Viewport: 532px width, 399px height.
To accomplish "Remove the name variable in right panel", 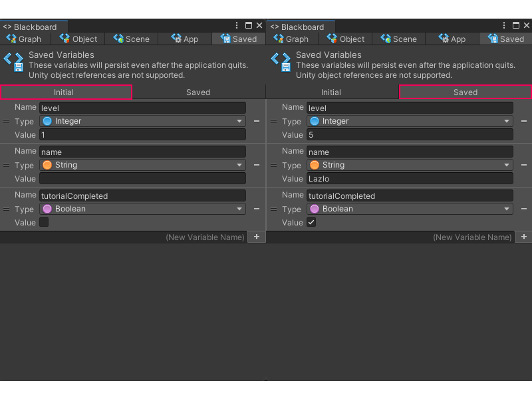I will 524,165.
